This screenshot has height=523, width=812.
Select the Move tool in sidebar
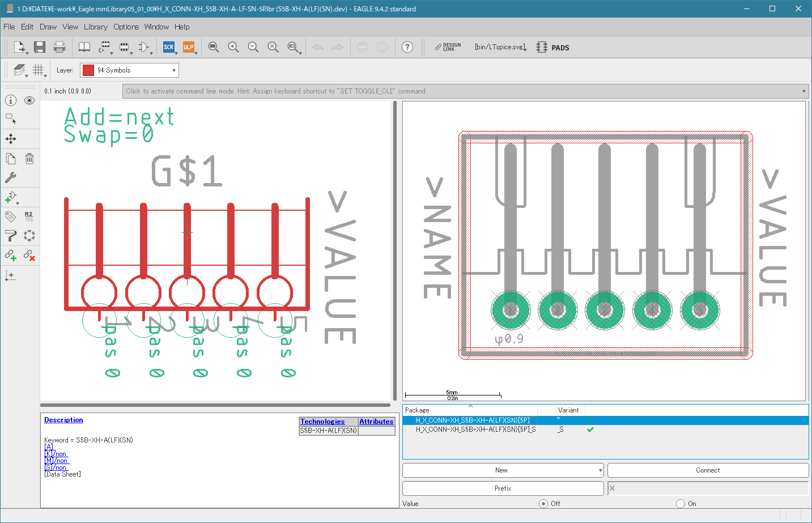[x=11, y=139]
